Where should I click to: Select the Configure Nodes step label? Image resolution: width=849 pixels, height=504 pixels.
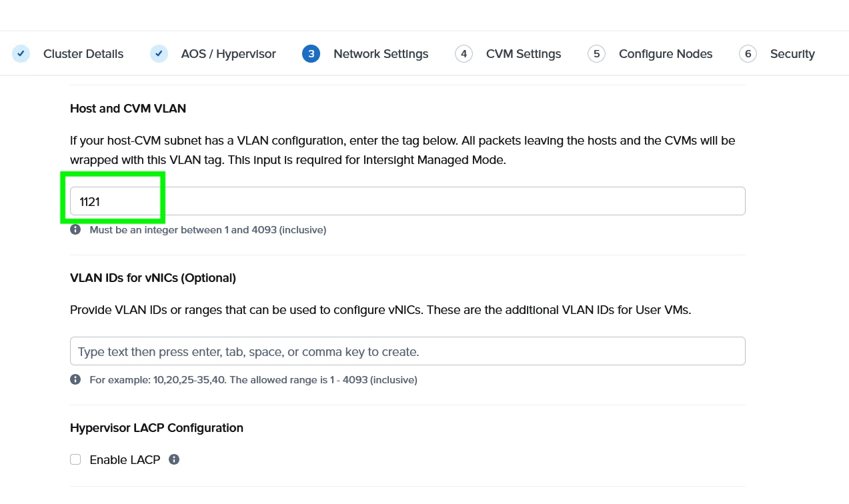point(665,53)
